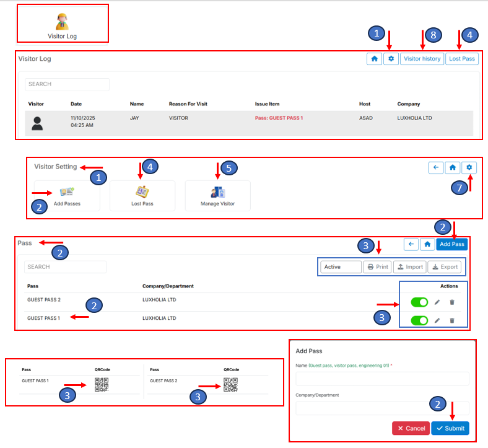Open the Active status filter dropdown
The height and width of the screenshot is (448, 488).
[341, 267]
